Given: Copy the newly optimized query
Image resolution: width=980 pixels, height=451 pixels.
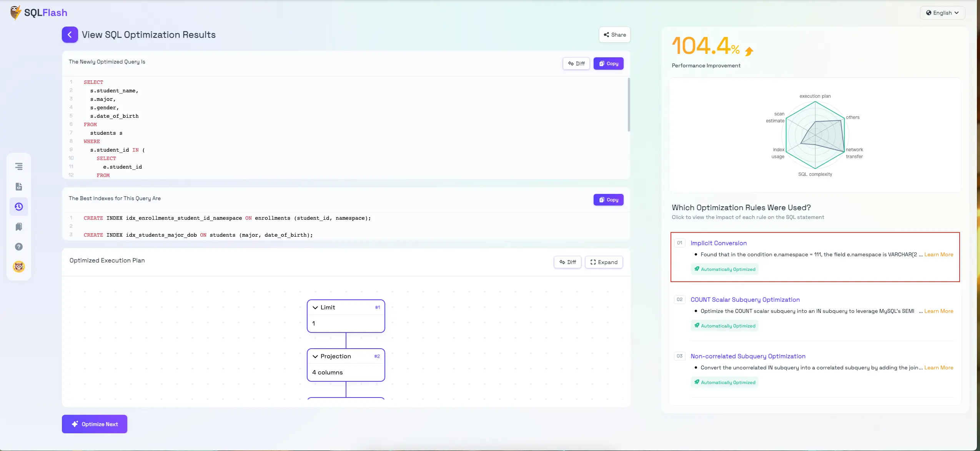Looking at the screenshot, I should pyautogui.click(x=608, y=63).
